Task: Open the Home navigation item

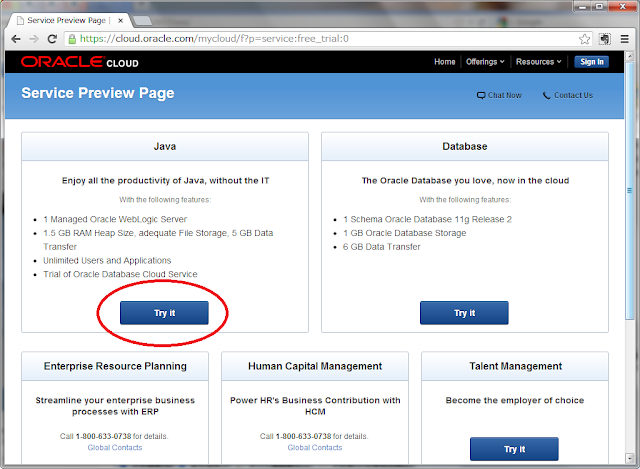Action: pyautogui.click(x=444, y=62)
